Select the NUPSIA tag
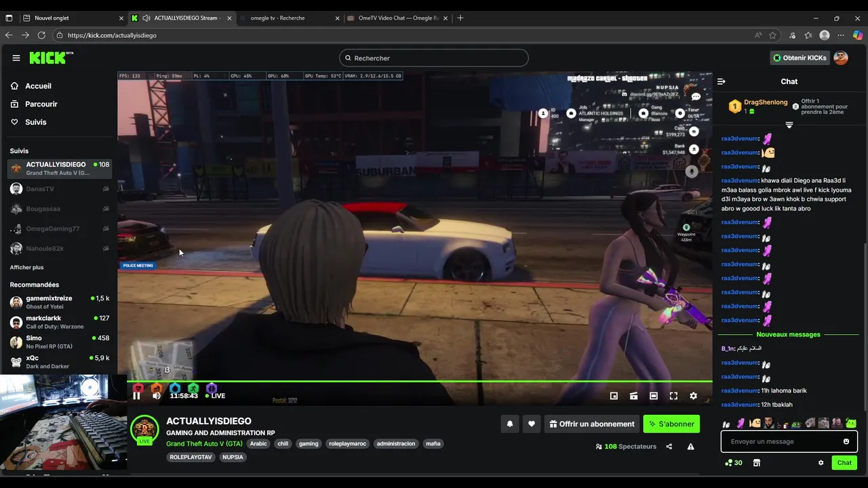 (233, 457)
